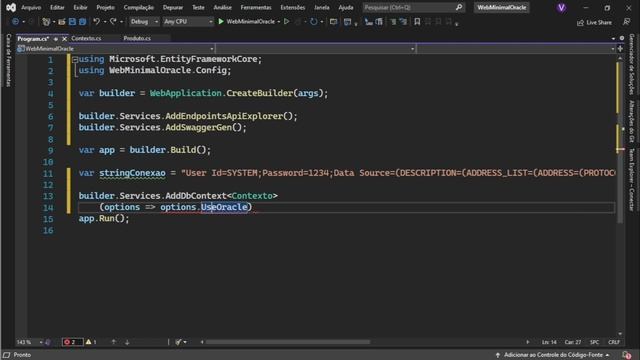Viewport: 640px width, 360px height.
Task: Click the red error count indicator
Action: coord(72,342)
